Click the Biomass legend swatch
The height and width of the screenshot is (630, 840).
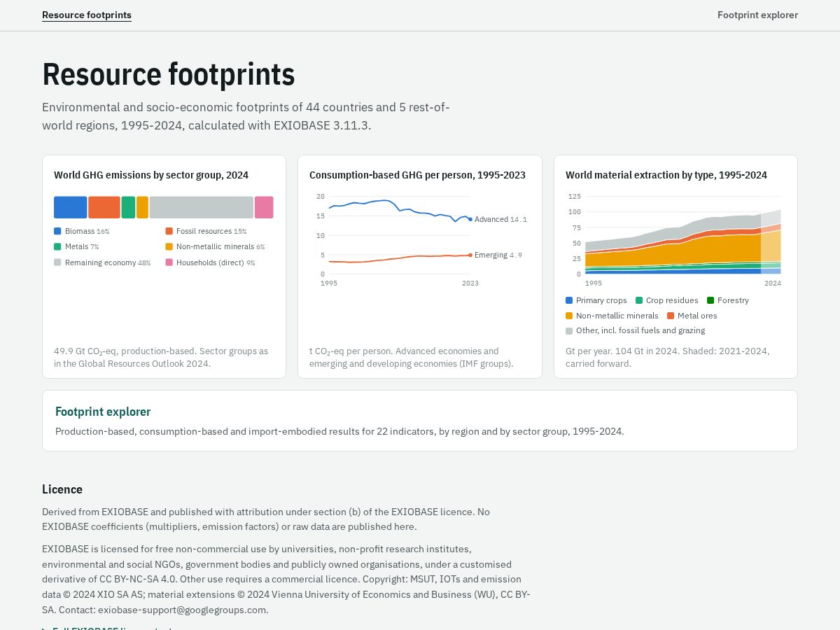click(57, 231)
